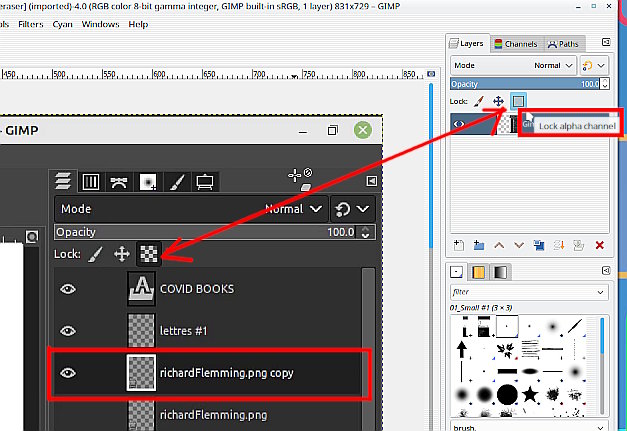Select the paintbrush tab icon in dark window

(x=176, y=182)
